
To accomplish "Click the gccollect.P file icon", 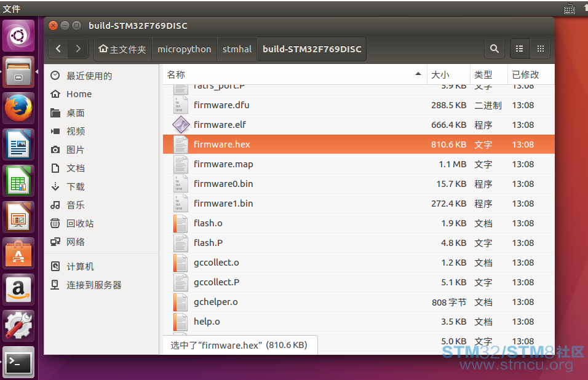I will pos(180,282).
